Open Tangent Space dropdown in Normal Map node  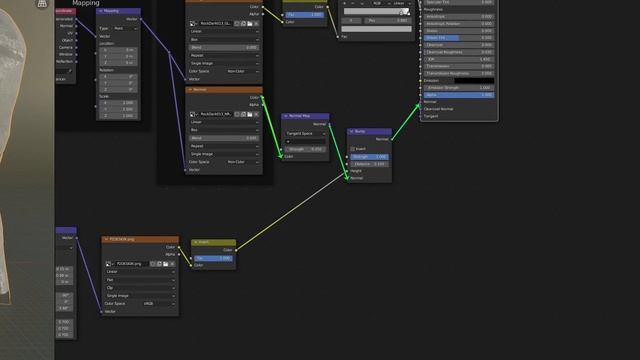[305, 133]
